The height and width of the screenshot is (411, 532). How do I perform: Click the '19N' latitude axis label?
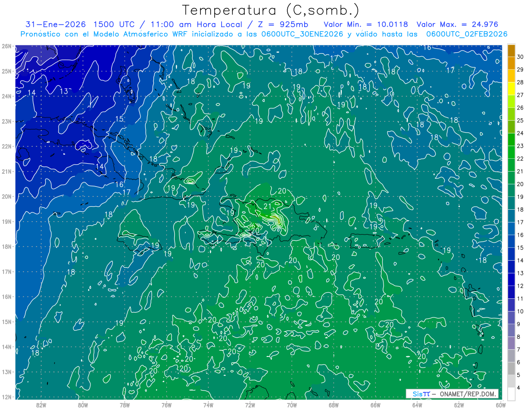tap(7, 221)
